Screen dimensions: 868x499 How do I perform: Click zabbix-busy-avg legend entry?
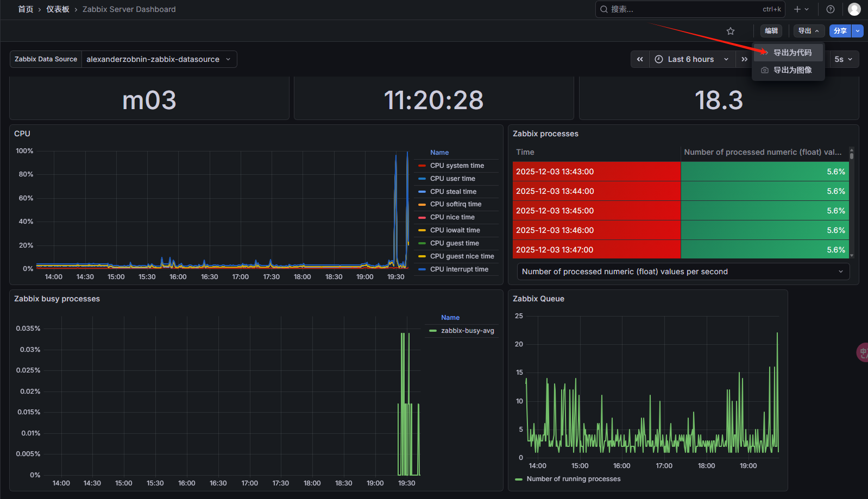(468, 331)
